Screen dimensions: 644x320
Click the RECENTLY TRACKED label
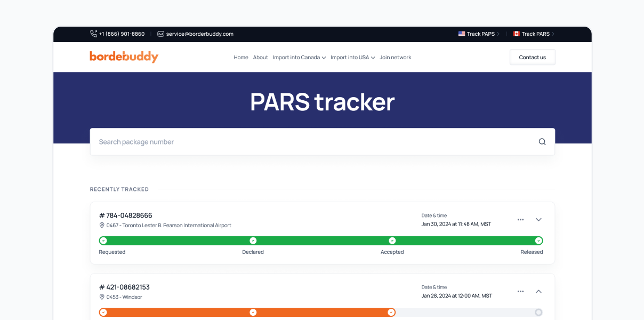click(x=119, y=189)
